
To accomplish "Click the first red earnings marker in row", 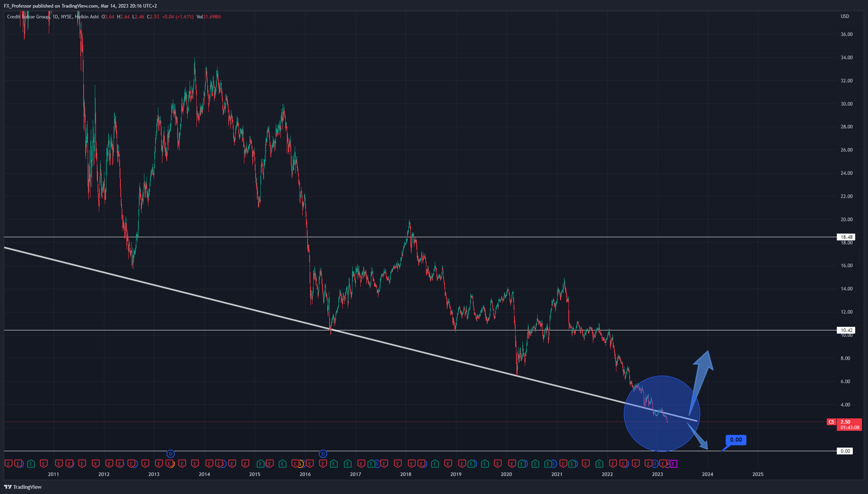I will pyautogui.click(x=8, y=464).
